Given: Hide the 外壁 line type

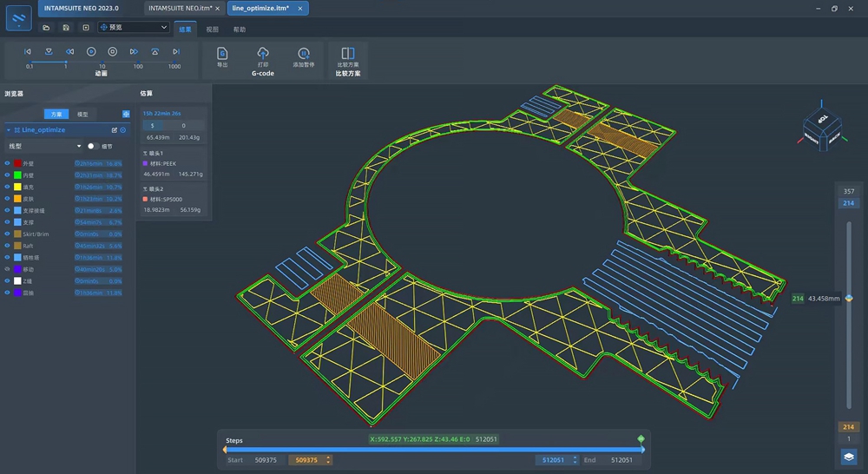Looking at the screenshot, I should (8, 163).
